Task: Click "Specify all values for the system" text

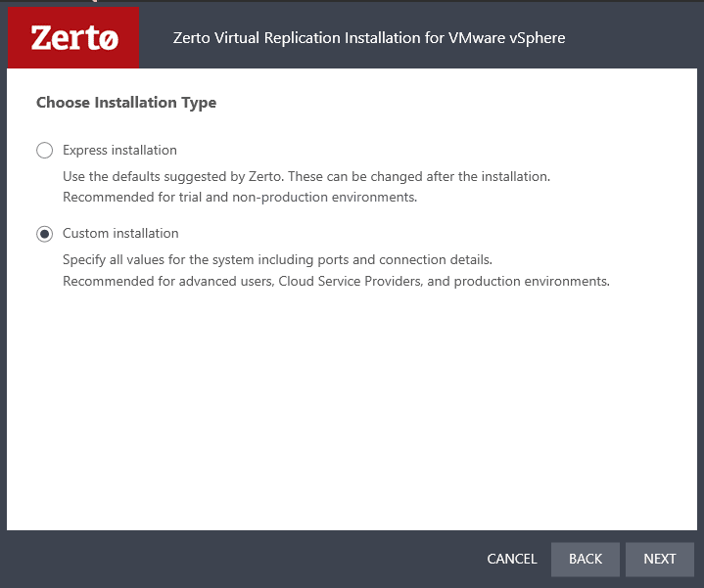Action: click(162, 261)
